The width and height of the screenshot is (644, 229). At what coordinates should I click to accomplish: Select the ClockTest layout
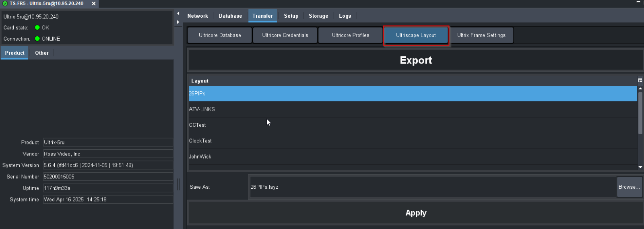[413, 140]
